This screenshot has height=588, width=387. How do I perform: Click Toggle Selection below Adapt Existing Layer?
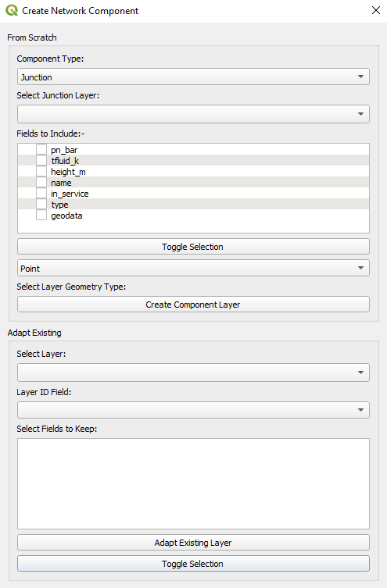click(x=193, y=564)
